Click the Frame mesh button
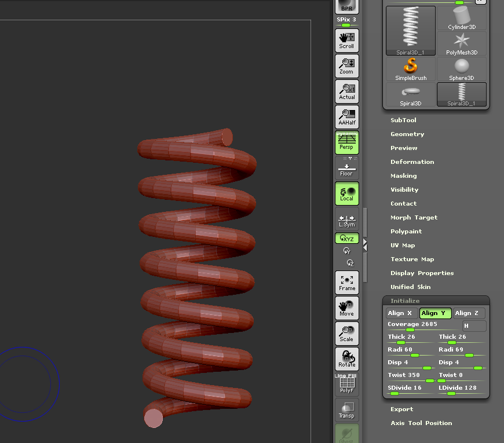The image size is (504, 443). point(347,283)
